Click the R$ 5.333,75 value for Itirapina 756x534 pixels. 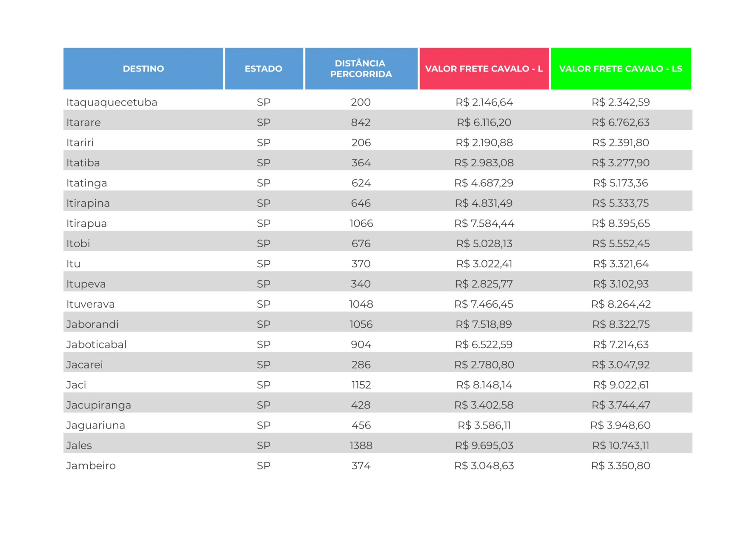point(621,203)
